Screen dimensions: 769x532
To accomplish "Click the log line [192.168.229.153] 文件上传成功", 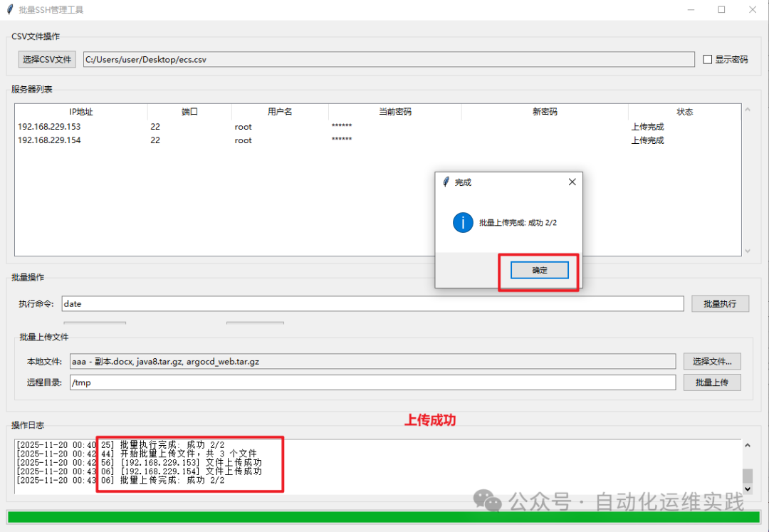I will point(139,462).
